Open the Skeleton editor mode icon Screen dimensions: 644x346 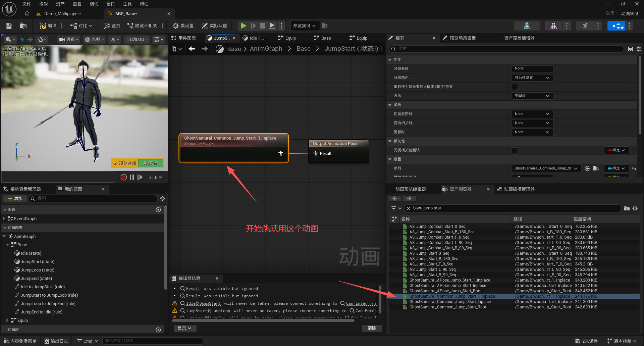pos(527,26)
